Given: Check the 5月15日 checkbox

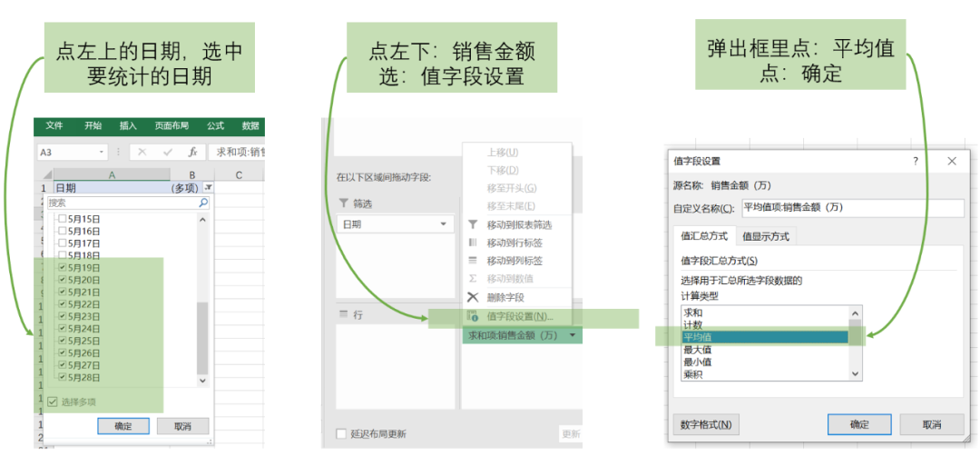Looking at the screenshot, I should 62,219.
